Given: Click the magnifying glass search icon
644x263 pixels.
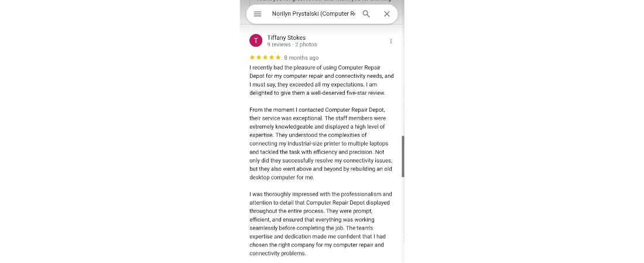Looking at the screenshot, I should 366,14.
